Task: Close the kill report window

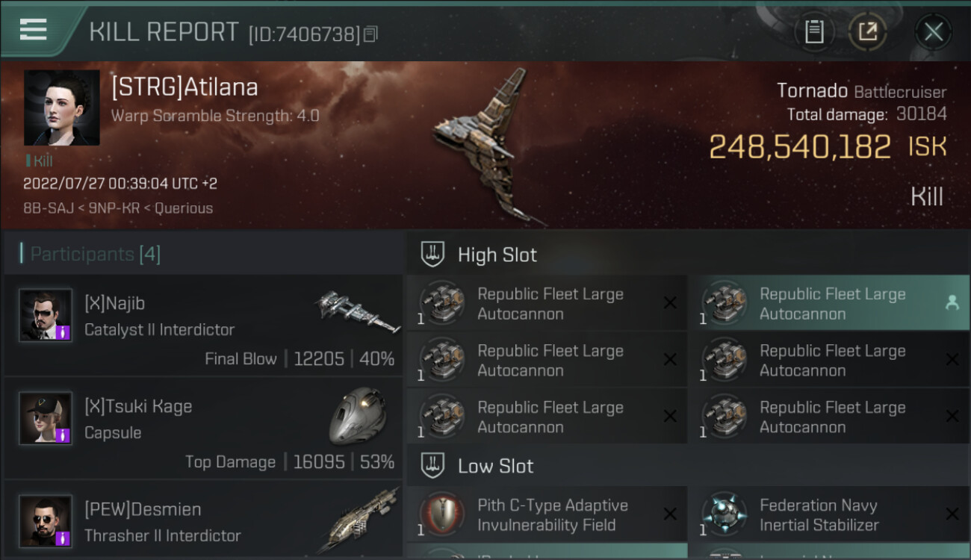Action: [x=933, y=32]
